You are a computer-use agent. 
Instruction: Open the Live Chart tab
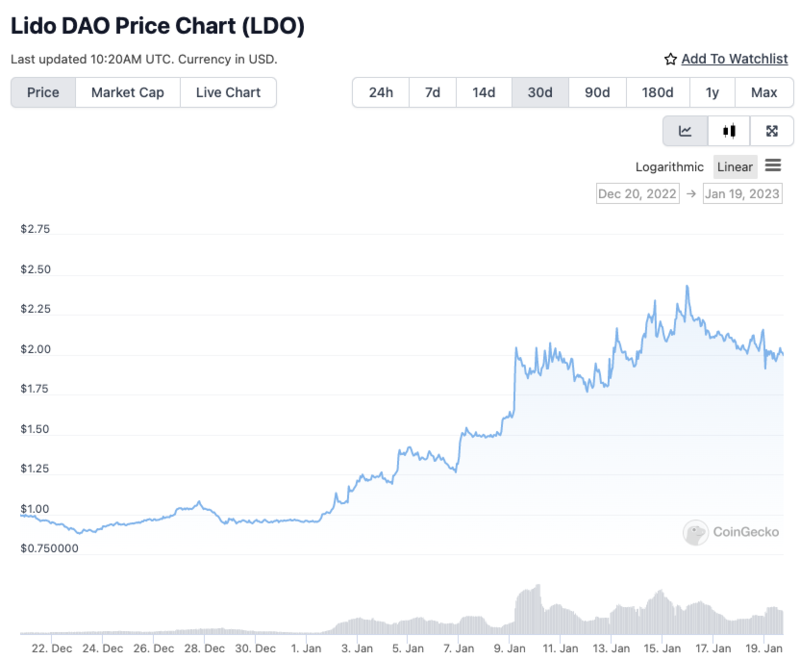click(228, 93)
